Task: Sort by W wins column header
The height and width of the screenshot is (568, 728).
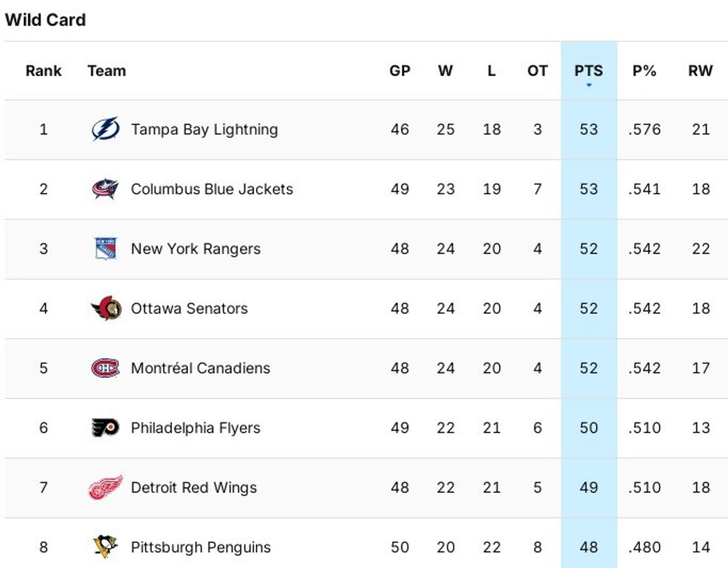Action: pos(445,71)
